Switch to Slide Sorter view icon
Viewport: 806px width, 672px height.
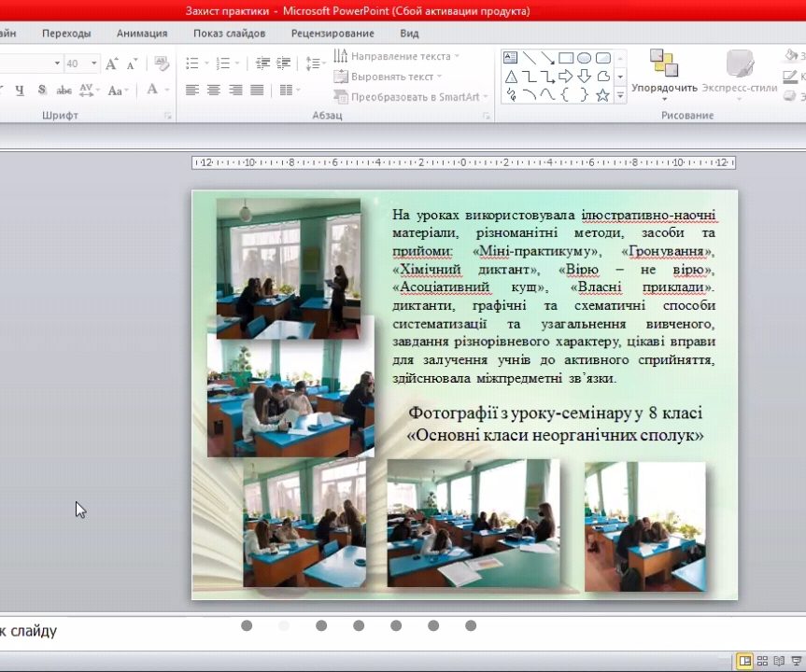pos(762,660)
